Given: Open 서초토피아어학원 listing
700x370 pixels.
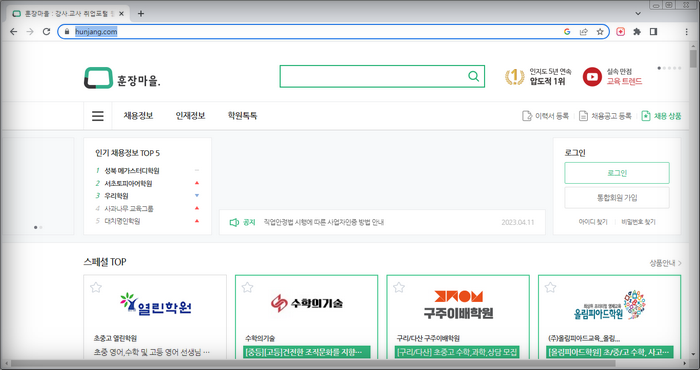Looking at the screenshot, I should [128, 183].
